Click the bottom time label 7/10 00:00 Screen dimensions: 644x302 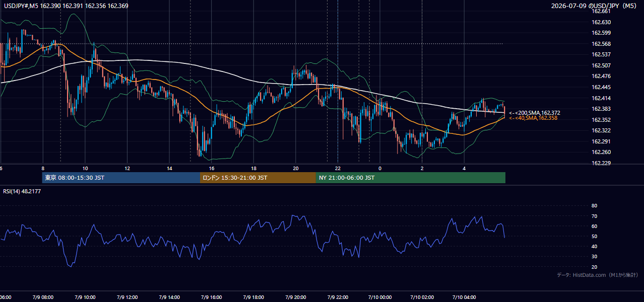point(380,297)
